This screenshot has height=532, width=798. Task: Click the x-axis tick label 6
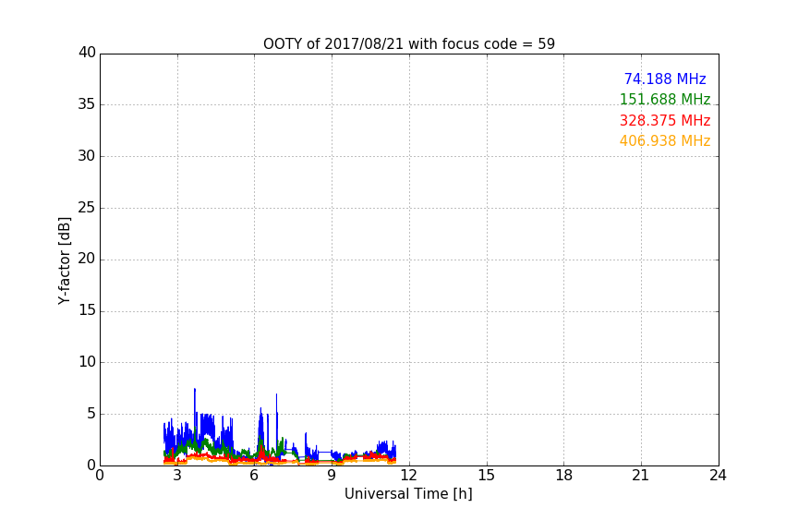point(254,476)
